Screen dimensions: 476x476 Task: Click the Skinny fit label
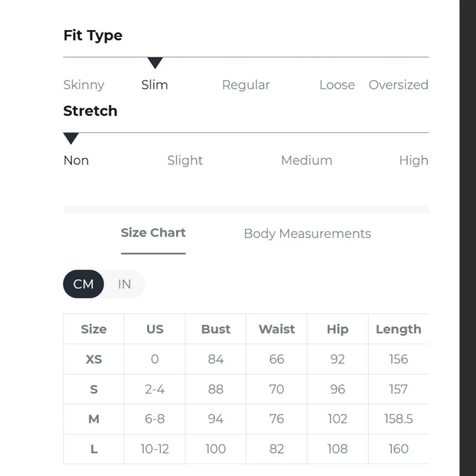pyautogui.click(x=84, y=85)
